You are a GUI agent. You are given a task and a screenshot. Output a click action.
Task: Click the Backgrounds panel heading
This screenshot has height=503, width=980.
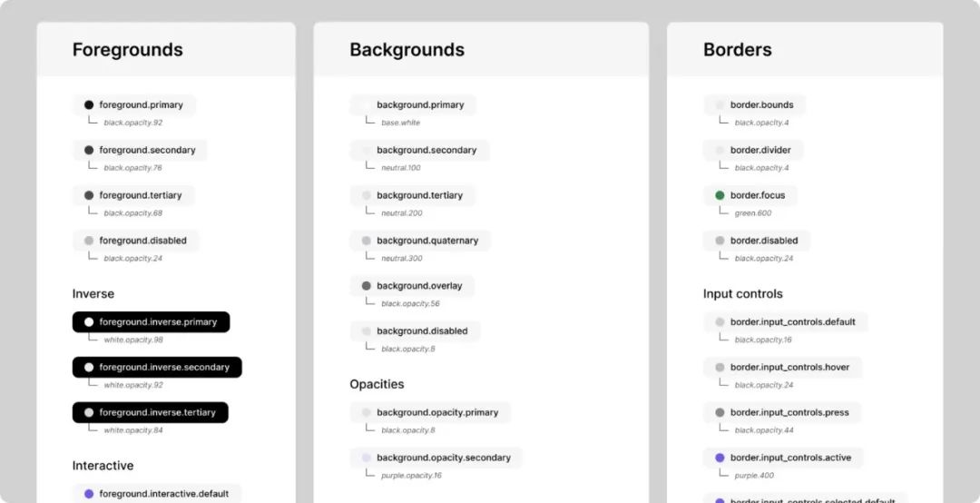(x=407, y=50)
